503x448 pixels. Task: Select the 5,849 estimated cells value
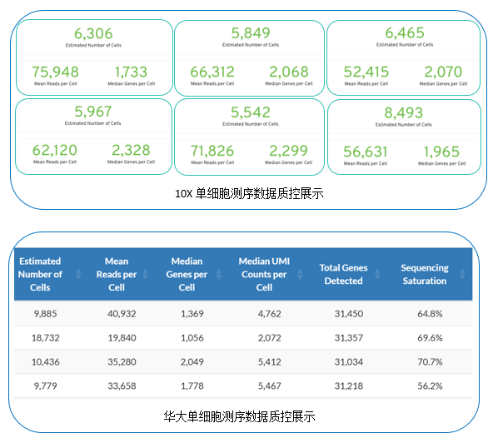(250, 33)
